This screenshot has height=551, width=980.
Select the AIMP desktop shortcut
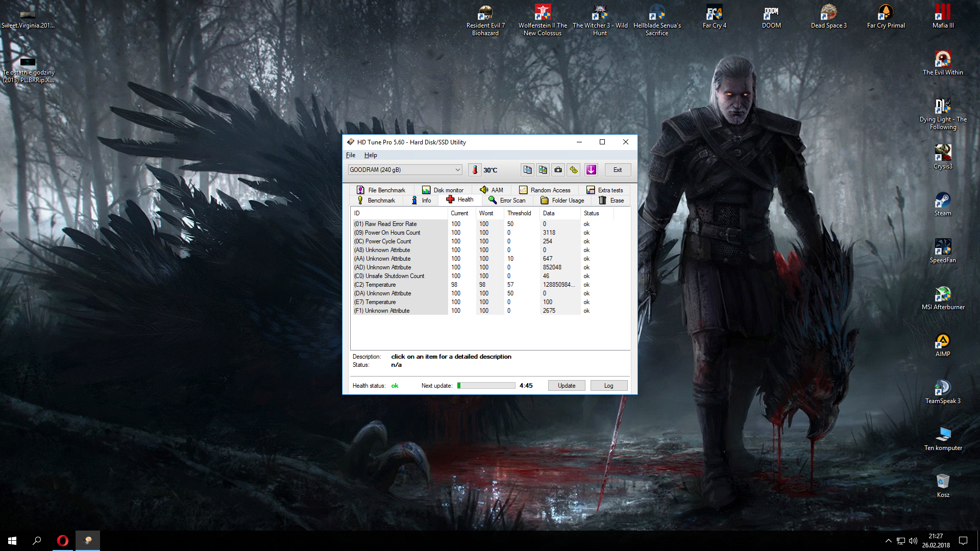point(943,345)
